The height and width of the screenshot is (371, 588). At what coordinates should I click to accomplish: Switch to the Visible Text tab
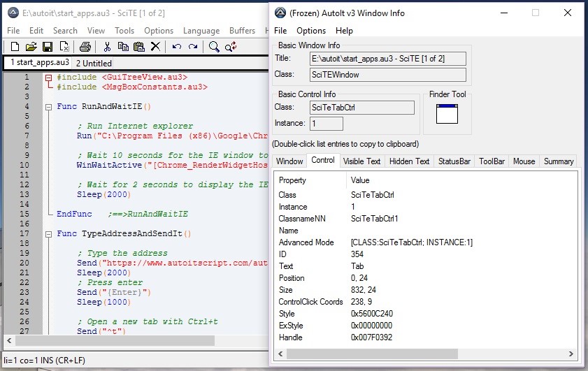(361, 161)
